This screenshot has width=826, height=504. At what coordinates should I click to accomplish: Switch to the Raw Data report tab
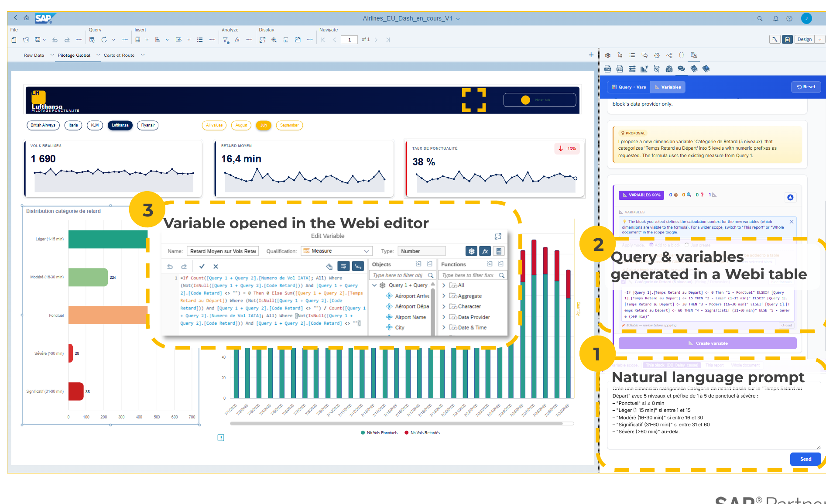34,55
